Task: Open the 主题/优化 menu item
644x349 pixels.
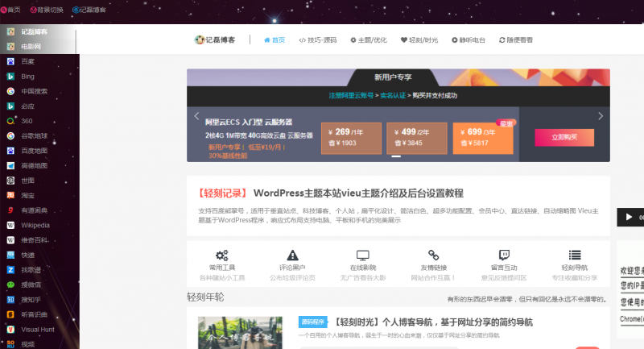Action: (x=368, y=39)
